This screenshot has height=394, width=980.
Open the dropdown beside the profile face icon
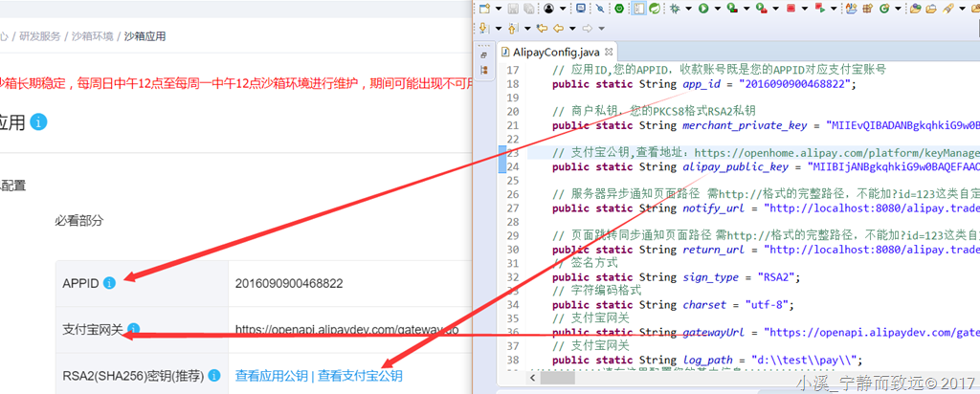[563, 8]
